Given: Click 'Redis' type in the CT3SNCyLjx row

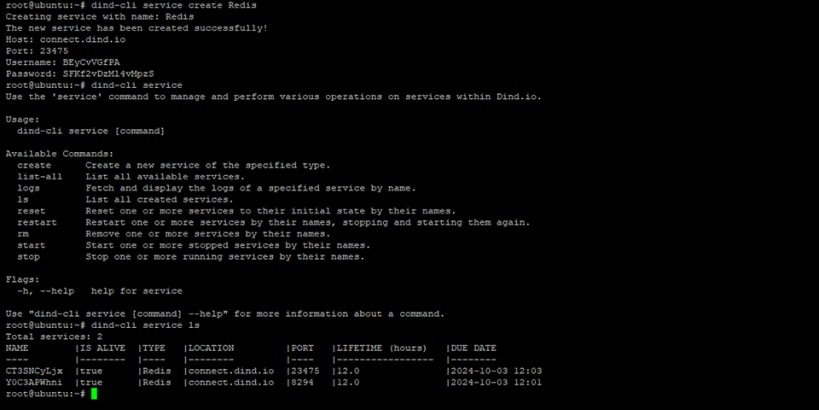Looking at the screenshot, I should click(157, 371).
